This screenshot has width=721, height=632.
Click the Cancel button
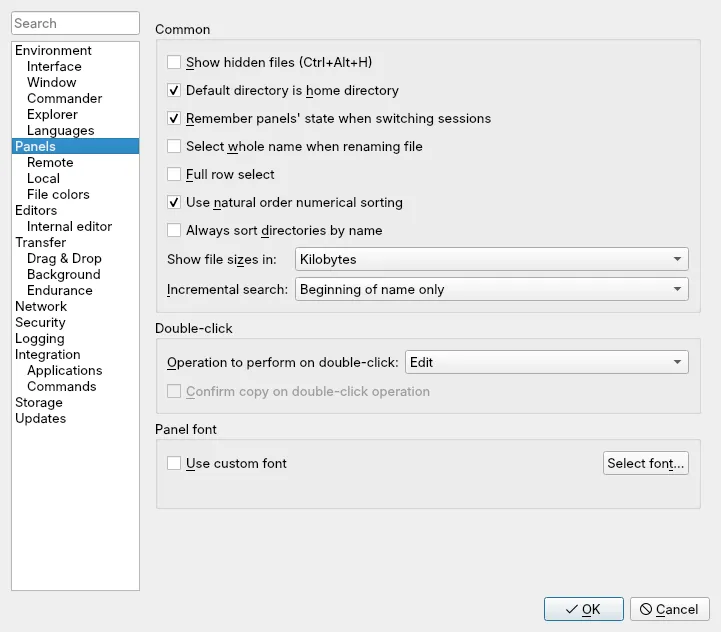pyautogui.click(x=670, y=609)
